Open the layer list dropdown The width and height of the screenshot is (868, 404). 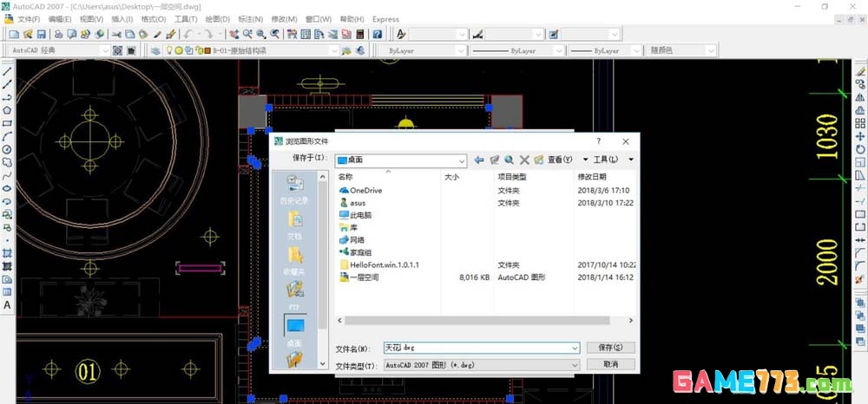pyautogui.click(x=334, y=51)
